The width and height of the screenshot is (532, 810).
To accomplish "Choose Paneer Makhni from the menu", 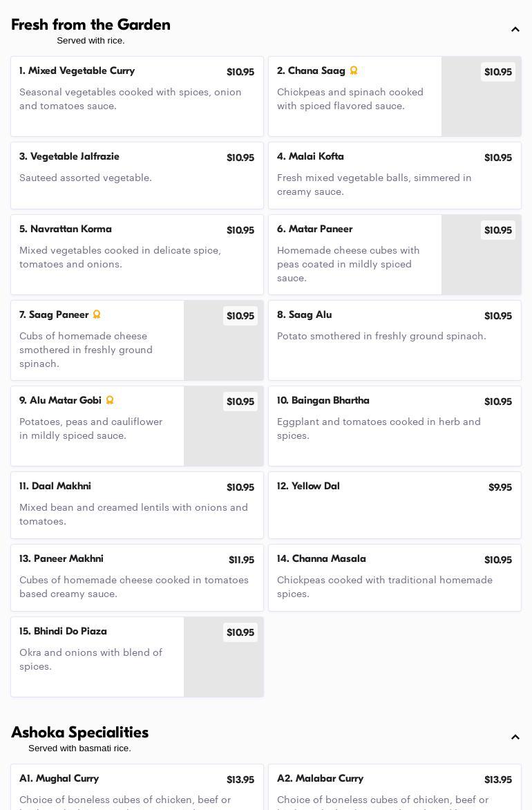I will 137,578.
